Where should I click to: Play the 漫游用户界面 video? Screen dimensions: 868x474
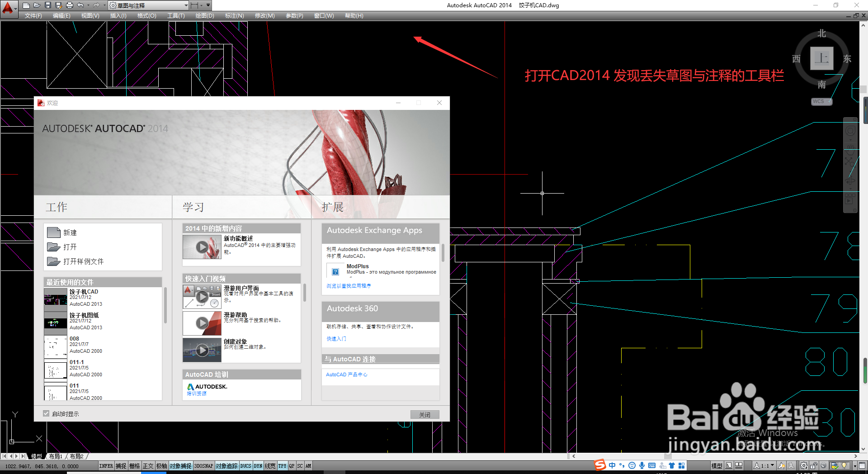tap(202, 296)
